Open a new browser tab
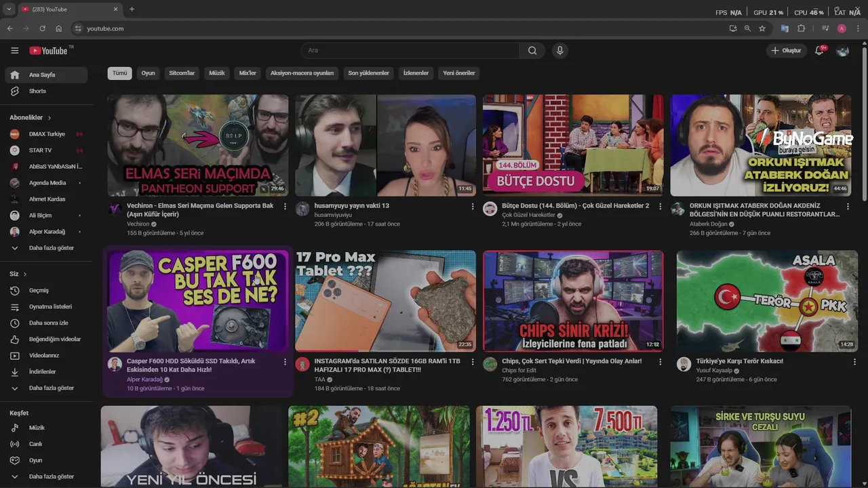868x488 pixels. point(132,9)
